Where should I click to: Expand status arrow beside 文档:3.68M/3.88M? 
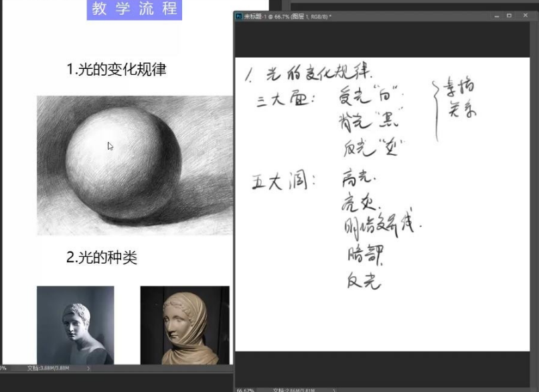pos(90,368)
